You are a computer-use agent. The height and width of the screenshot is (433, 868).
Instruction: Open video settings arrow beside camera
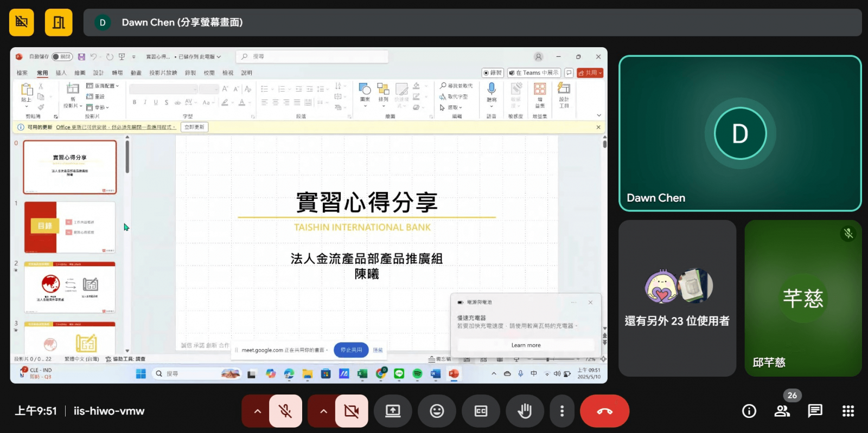(323, 411)
